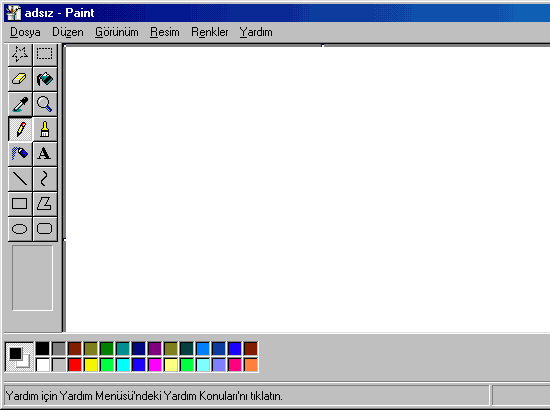550x410 pixels.
Task: Choose the rectangular Select tool
Action: [x=45, y=54]
